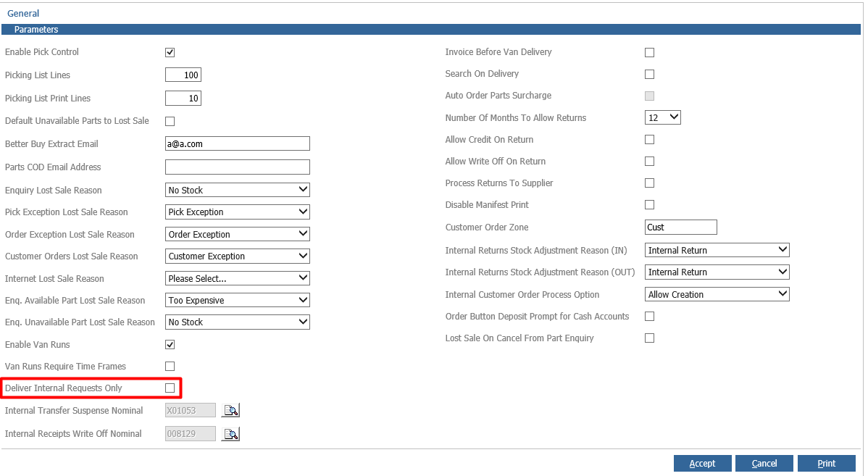Open Internal Returns Stock Adjustment Reason (OUT) dropdown
This screenshot has height=476, width=868.
click(717, 272)
